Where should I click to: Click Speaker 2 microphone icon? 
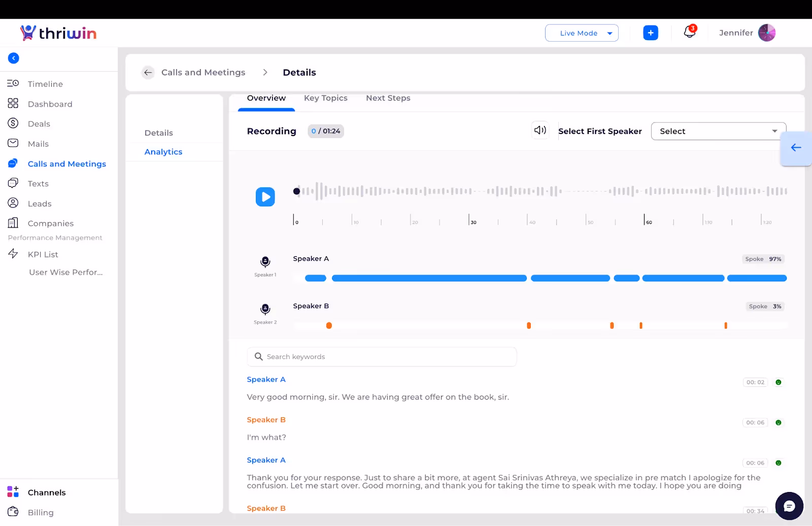[265, 309]
